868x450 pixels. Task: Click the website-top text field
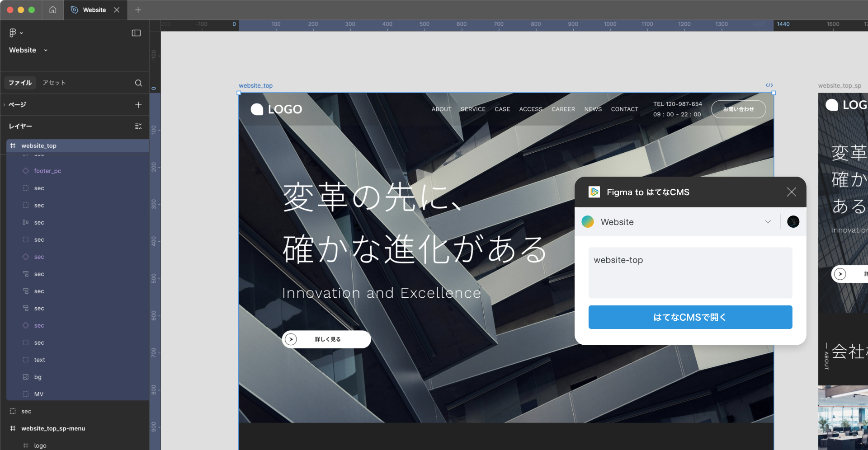pyautogui.click(x=690, y=272)
